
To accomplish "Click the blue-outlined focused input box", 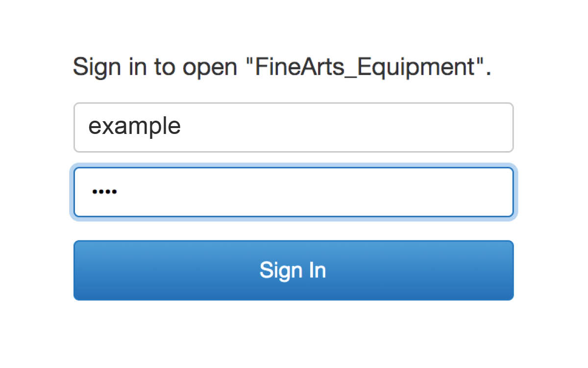I will (x=294, y=192).
